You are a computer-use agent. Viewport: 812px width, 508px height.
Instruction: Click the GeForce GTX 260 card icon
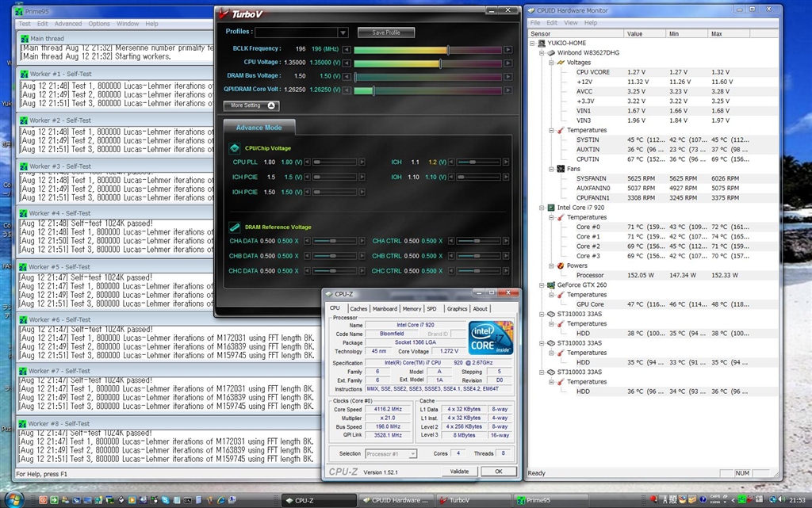[551, 285]
